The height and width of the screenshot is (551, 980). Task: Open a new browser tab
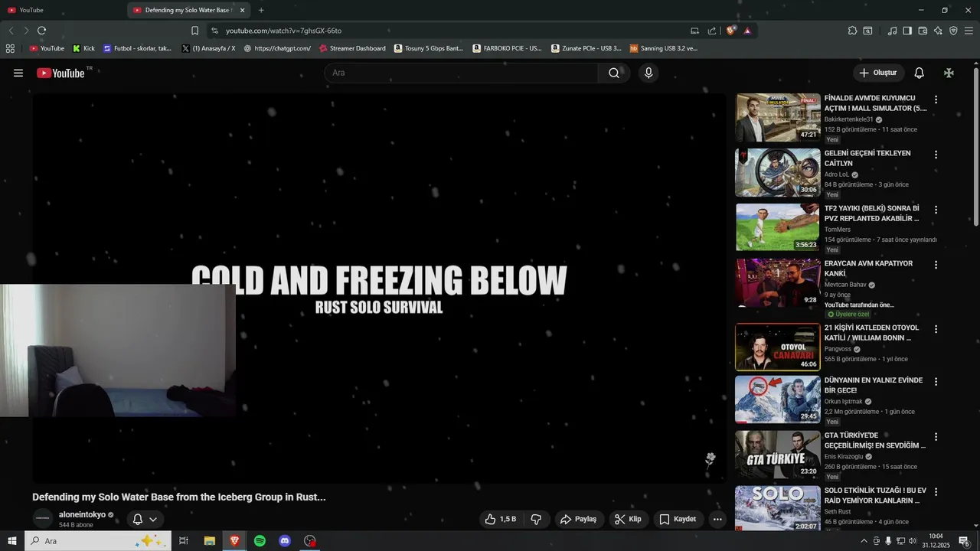click(x=261, y=10)
